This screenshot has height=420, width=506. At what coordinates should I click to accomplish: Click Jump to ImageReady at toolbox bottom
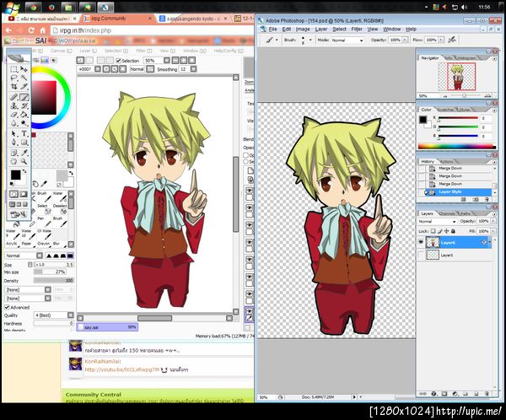[x=19, y=214]
